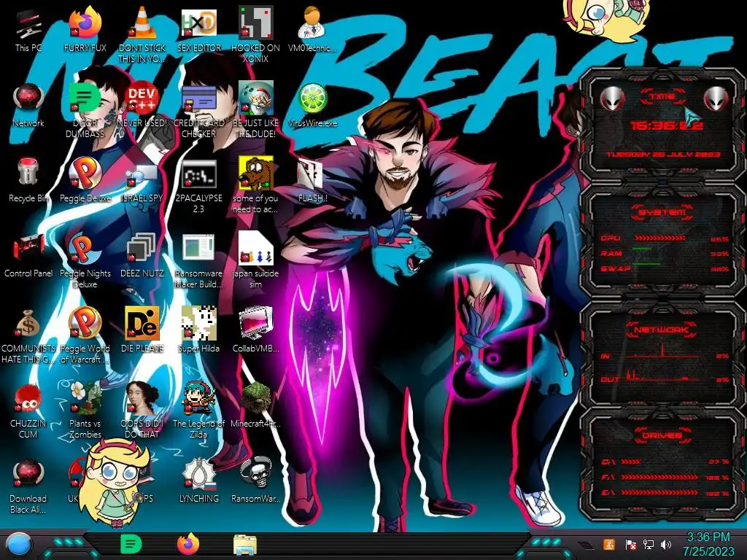Click the left alien head in TIME widget
Viewport: 747px width, 560px height.
click(x=612, y=98)
